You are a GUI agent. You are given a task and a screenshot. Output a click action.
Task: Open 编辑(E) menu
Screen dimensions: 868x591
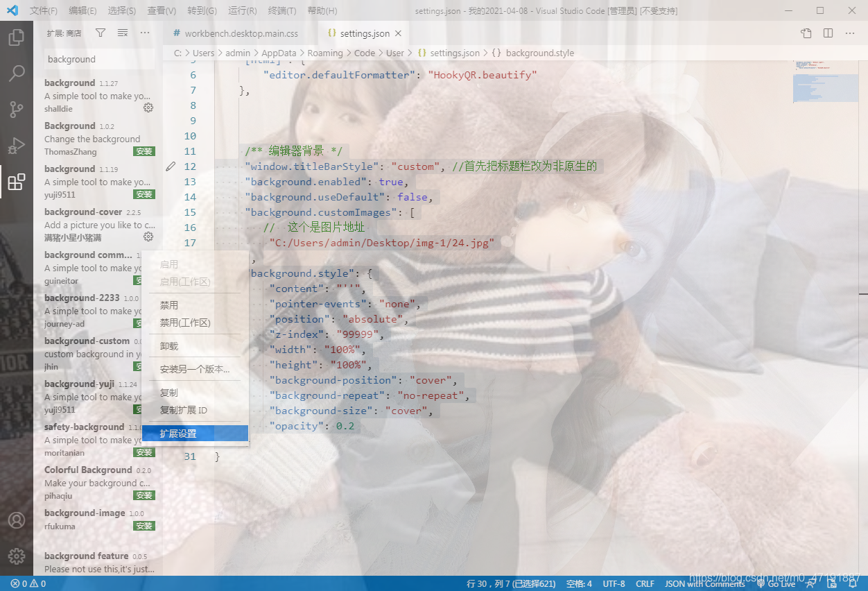tap(83, 11)
